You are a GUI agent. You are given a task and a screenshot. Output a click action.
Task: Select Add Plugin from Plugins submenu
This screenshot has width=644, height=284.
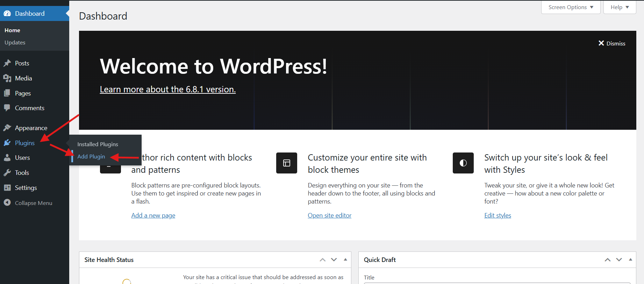pyautogui.click(x=91, y=157)
